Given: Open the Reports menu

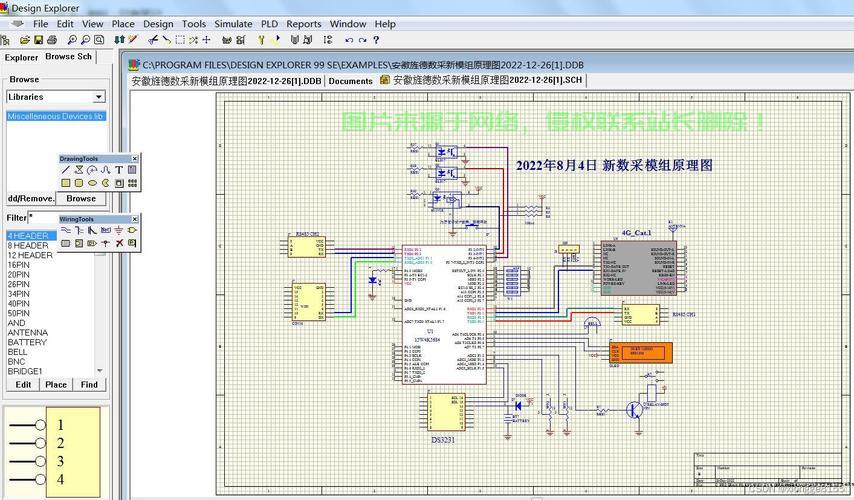Looking at the screenshot, I should point(304,23).
